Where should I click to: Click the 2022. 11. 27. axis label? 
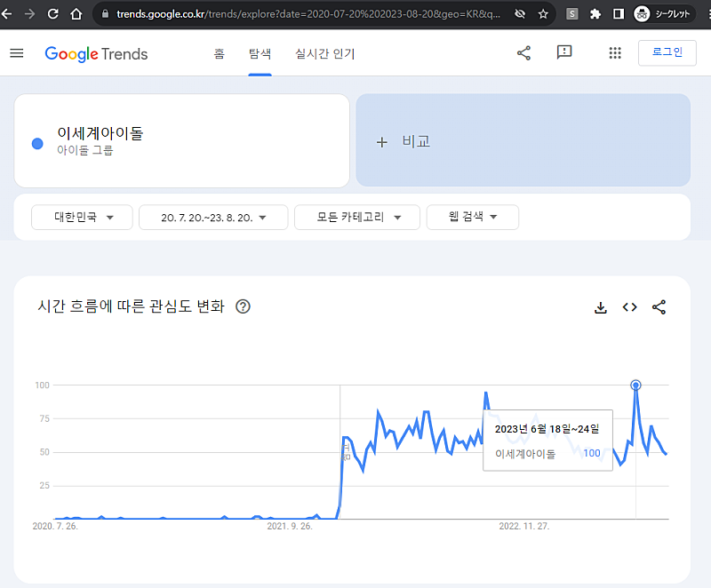tap(523, 526)
